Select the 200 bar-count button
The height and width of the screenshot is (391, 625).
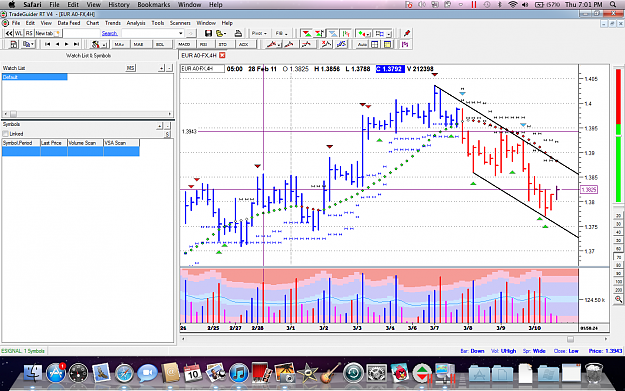coord(618,290)
